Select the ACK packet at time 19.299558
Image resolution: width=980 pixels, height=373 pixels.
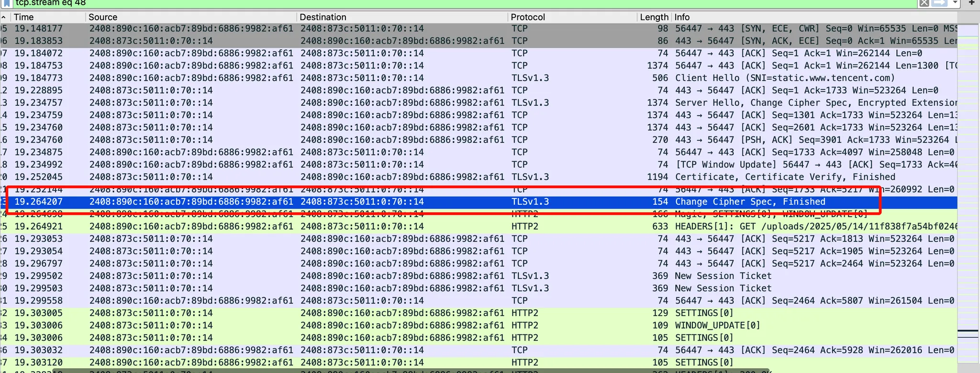[x=479, y=301]
